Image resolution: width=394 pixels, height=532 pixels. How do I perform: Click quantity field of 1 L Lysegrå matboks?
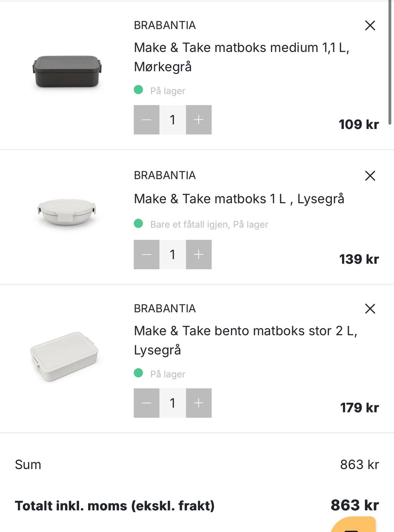tap(172, 255)
